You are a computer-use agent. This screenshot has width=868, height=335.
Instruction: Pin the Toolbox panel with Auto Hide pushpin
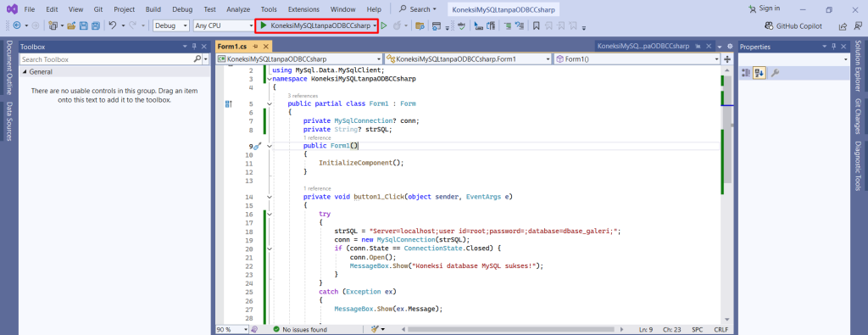pos(194,47)
